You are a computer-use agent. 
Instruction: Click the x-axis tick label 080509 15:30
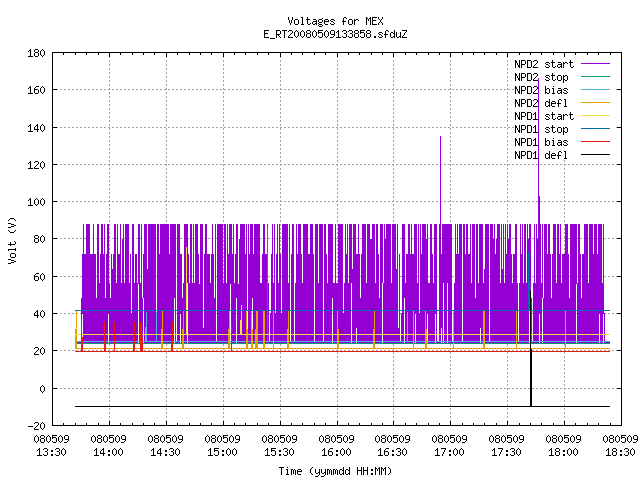tap(280, 446)
